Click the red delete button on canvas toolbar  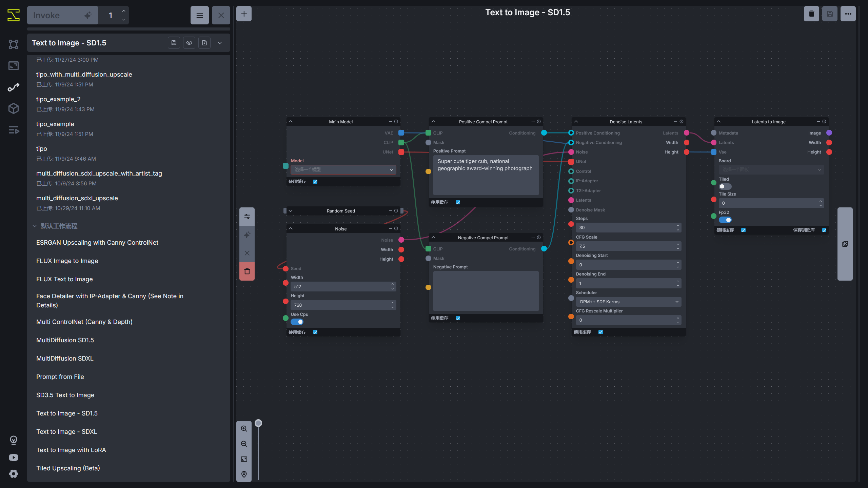tap(247, 271)
